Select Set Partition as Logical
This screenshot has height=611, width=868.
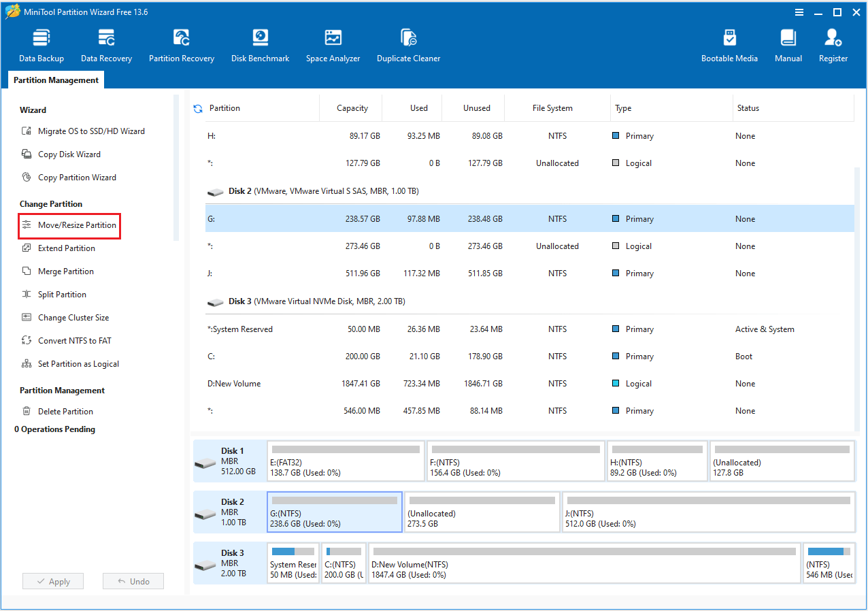70,364
